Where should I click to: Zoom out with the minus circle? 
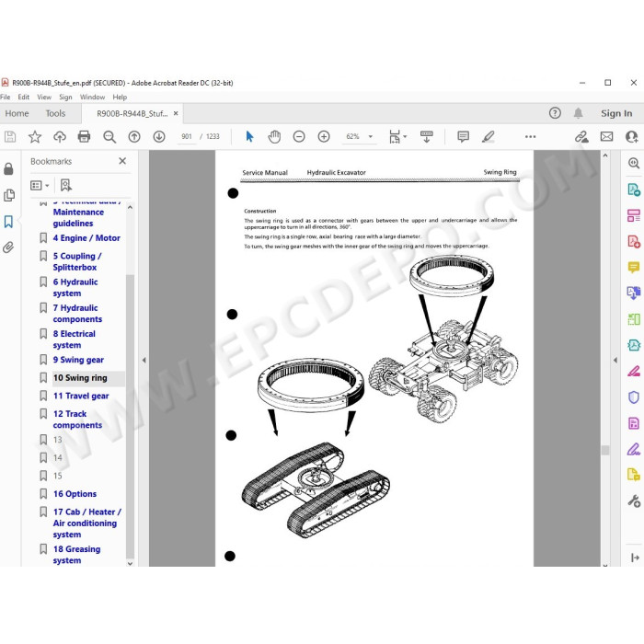(299, 136)
